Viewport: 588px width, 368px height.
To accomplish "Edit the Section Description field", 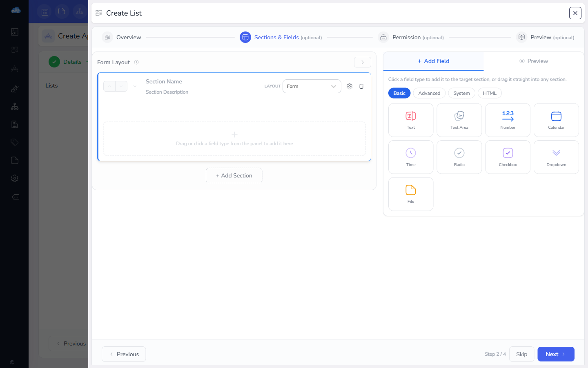I will pyautogui.click(x=167, y=92).
